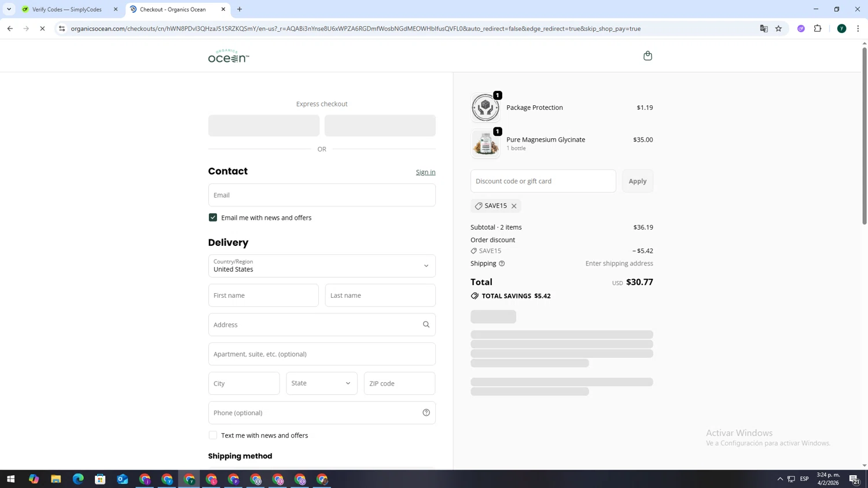Click the phone field help icon
Image resolution: width=868 pixels, height=488 pixels.
[426, 413]
